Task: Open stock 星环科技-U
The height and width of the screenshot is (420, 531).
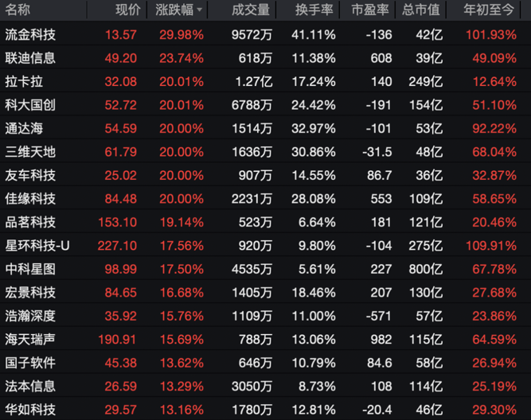Action: pyautogui.click(x=37, y=246)
